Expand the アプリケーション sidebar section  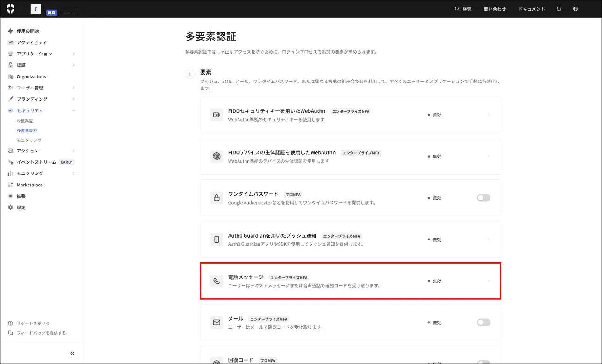(x=73, y=54)
